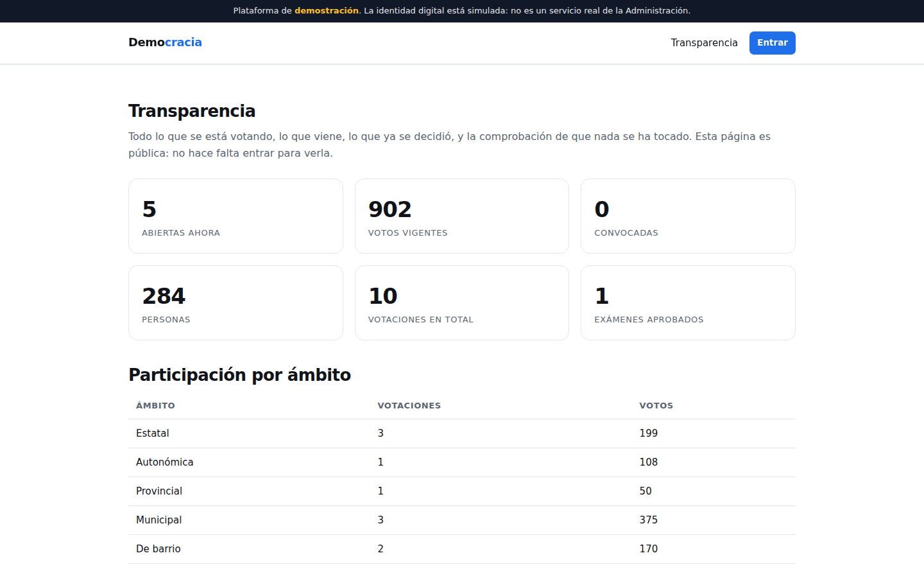
Task: Go to the Transparencia nav link
Action: pyautogui.click(x=704, y=43)
